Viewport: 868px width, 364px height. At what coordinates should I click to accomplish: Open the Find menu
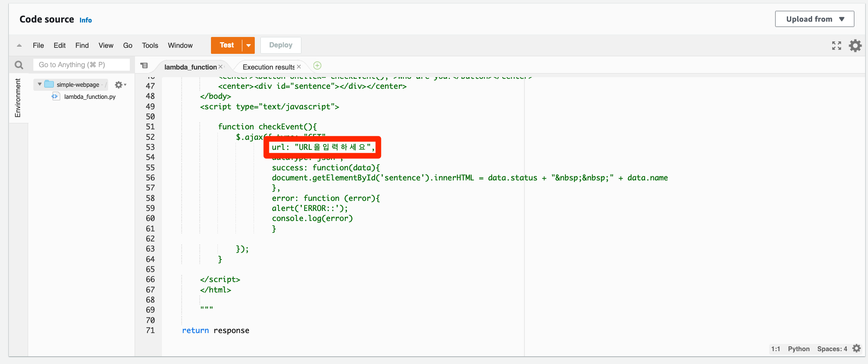coord(82,45)
